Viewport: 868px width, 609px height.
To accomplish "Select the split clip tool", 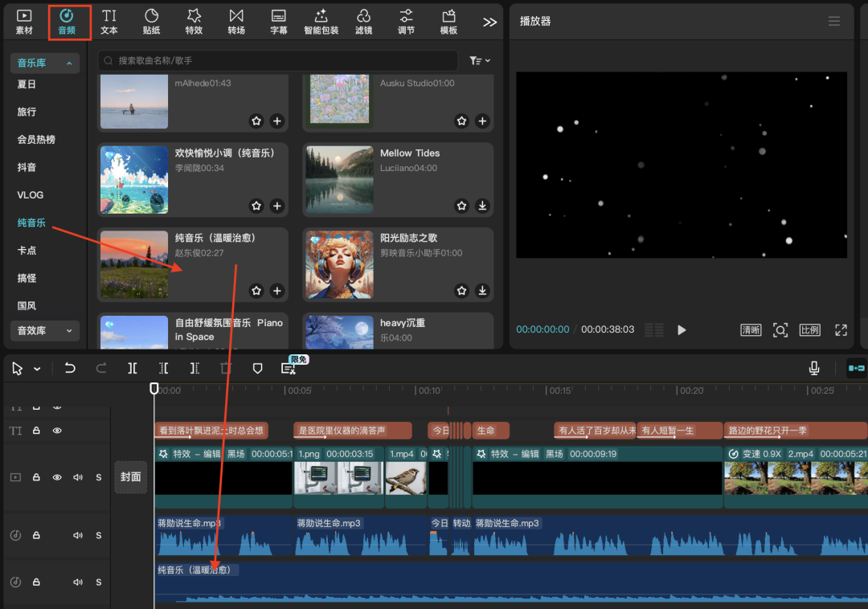I will point(133,368).
